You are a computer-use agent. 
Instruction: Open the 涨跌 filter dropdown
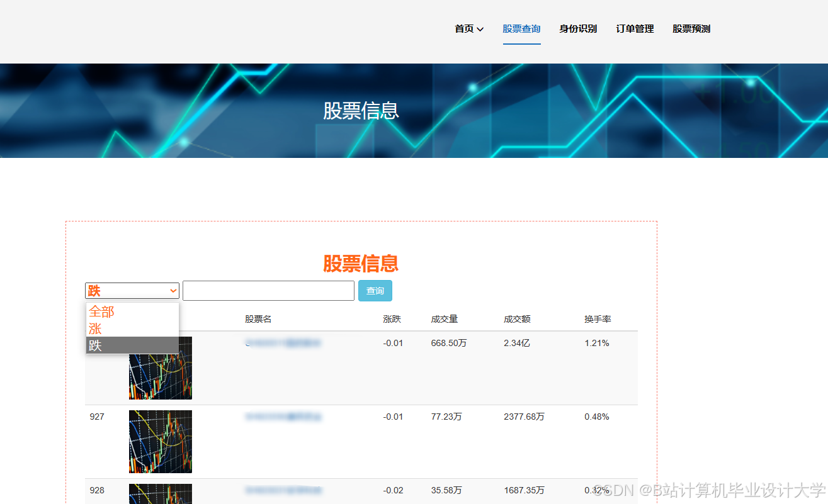click(132, 290)
